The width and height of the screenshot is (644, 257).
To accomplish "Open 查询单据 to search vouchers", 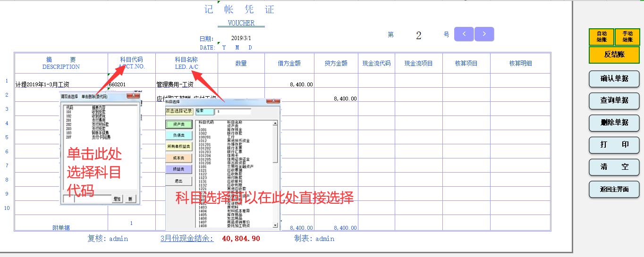I will click(x=614, y=100).
